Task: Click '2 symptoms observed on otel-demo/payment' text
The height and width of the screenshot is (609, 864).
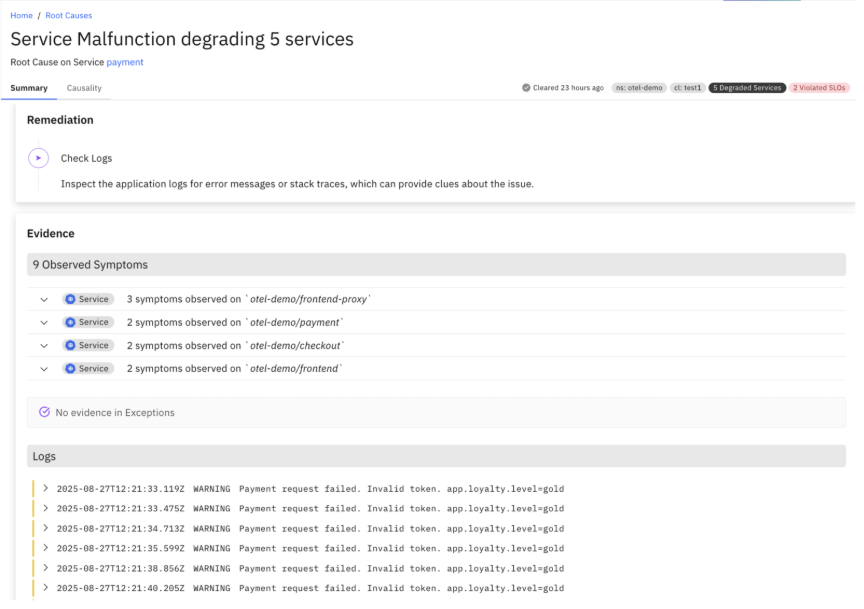Action: [235, 322]
